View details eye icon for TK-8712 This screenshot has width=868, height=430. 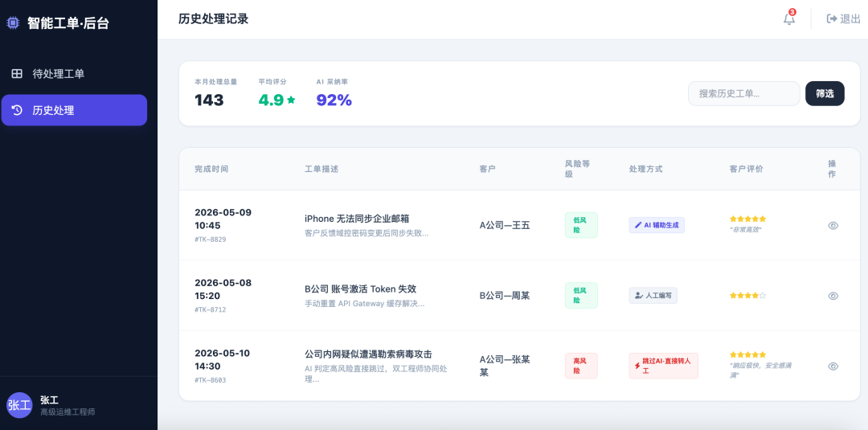point(833,296)
